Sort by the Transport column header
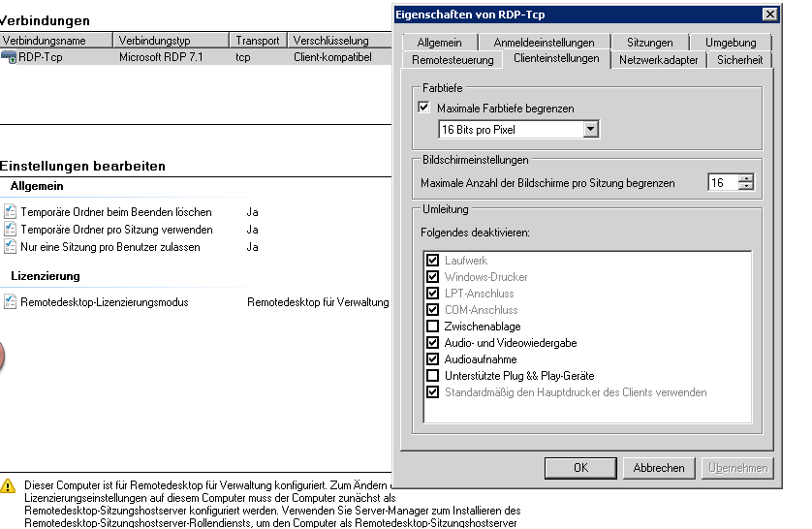This screenshot has width=812, height=529. point(258,41)
